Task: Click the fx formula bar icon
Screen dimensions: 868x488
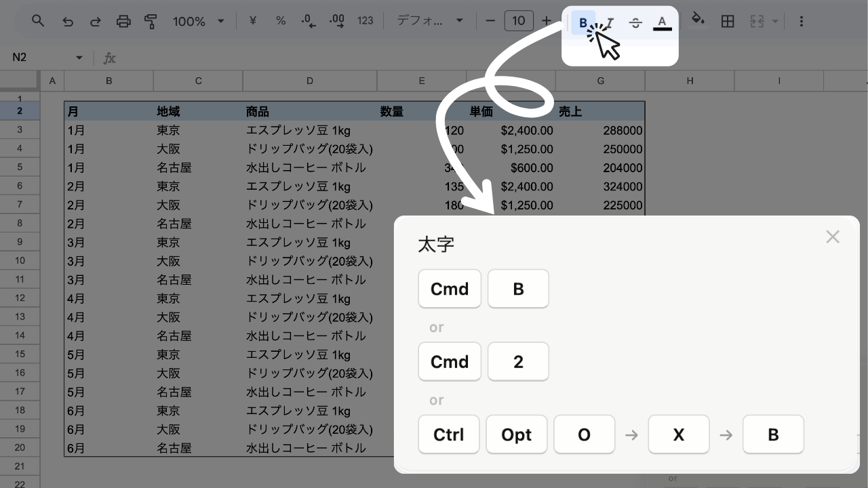Action: point(110,58)
